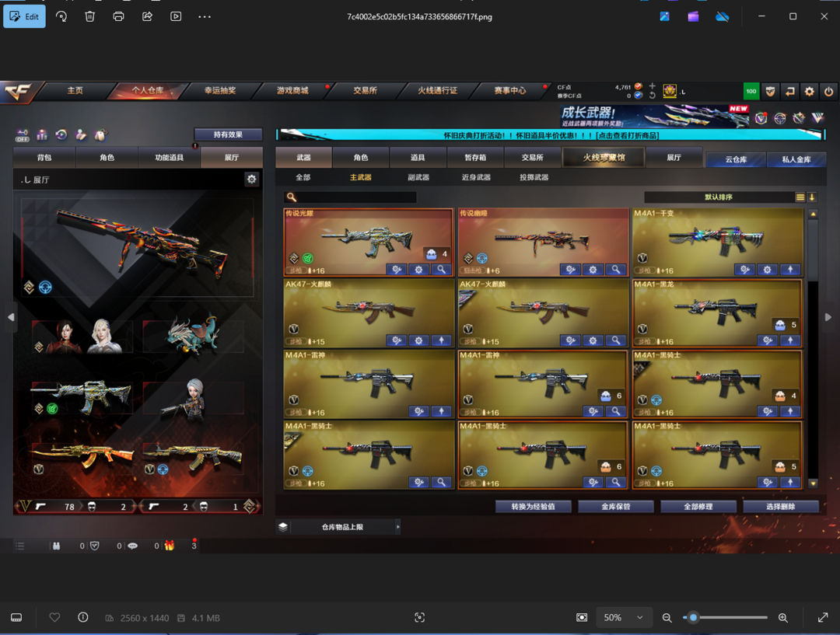Click the 全部修理 button
Viewport: 840px width, 635px height.
(698, 507)
